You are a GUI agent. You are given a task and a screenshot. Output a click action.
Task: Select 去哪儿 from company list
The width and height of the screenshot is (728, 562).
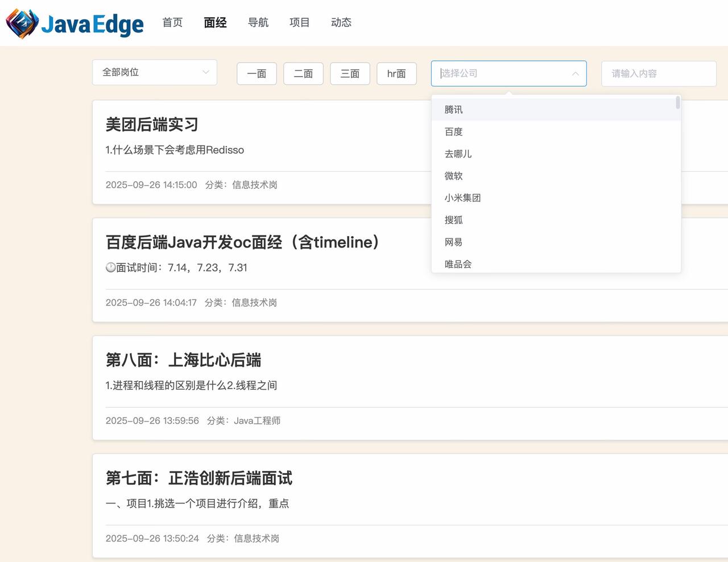(x=556, y=154)
